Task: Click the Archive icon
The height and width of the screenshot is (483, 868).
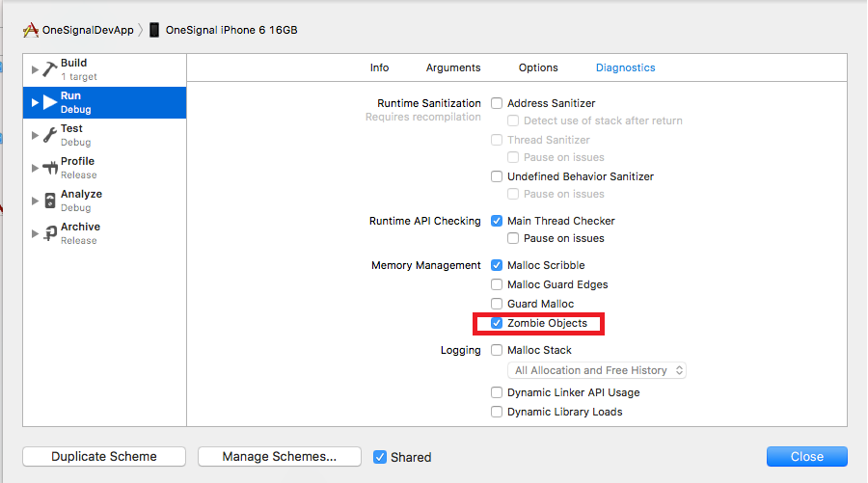Action: point(50,233)
